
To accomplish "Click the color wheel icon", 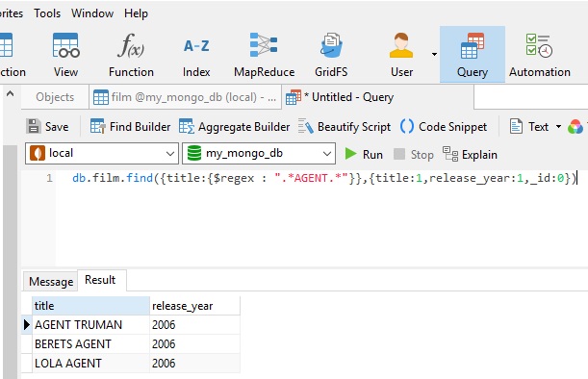I will click(x=575, y=127).
